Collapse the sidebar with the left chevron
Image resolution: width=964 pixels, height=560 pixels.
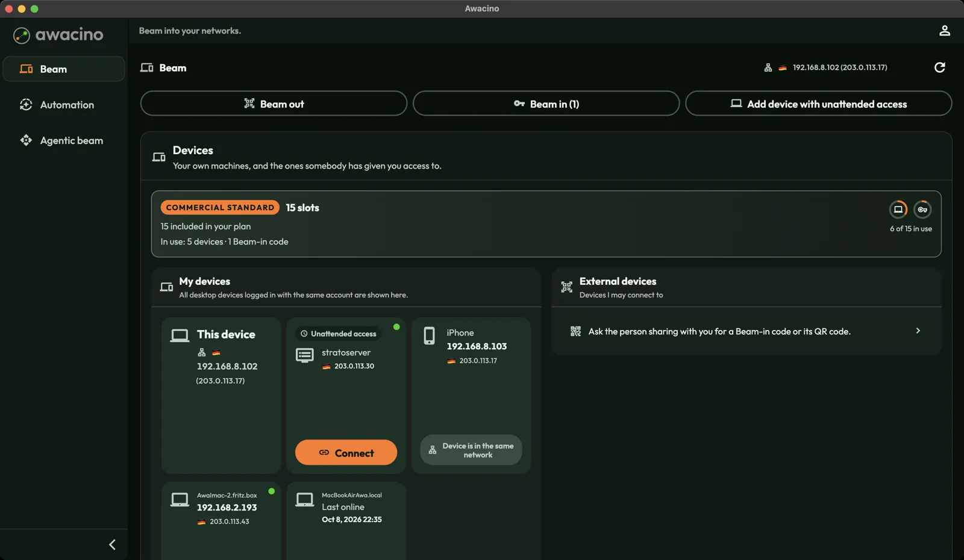click(112, 545)
